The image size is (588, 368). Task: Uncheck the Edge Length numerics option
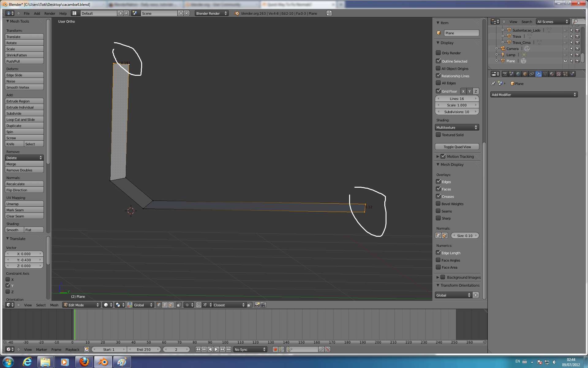click(438, 253)
